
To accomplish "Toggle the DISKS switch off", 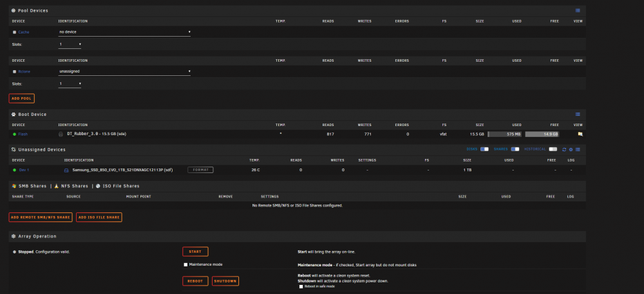I will 484,149.
